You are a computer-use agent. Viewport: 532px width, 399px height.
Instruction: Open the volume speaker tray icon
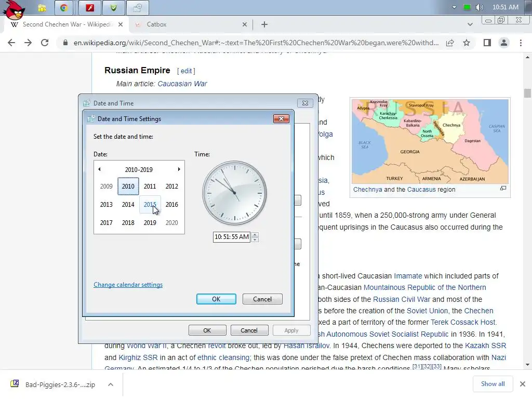[480, 7]
